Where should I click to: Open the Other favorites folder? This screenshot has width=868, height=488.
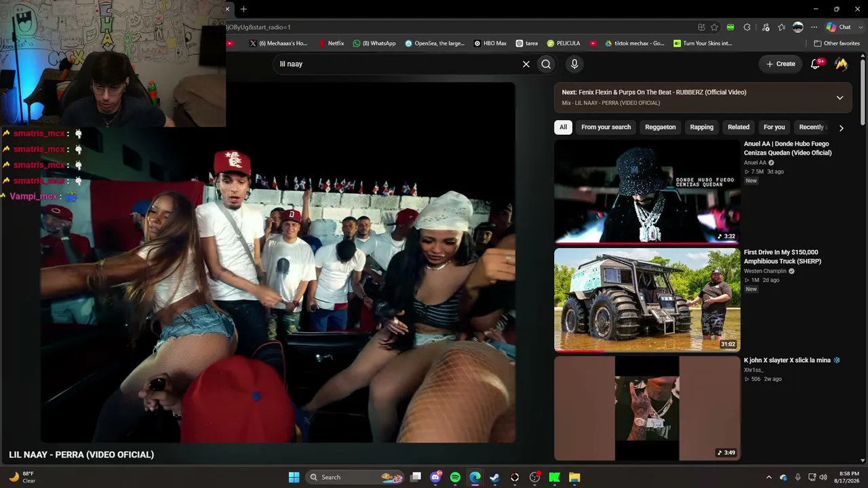tap(837, 43)
